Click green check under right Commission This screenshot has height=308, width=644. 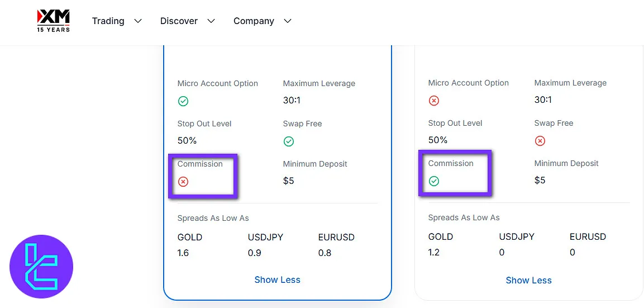[434, 181]
